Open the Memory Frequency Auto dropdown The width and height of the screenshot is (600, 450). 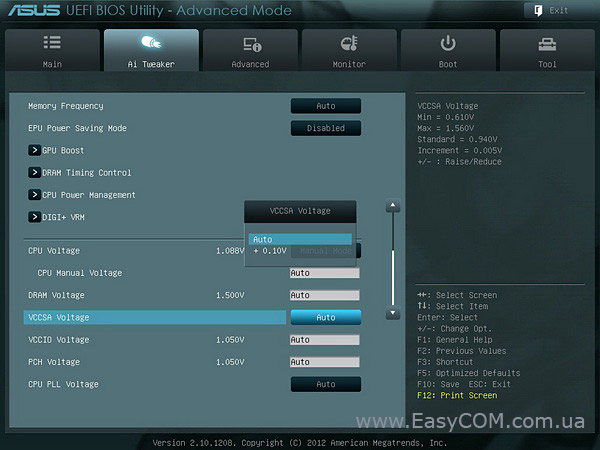tap(326, 106)
